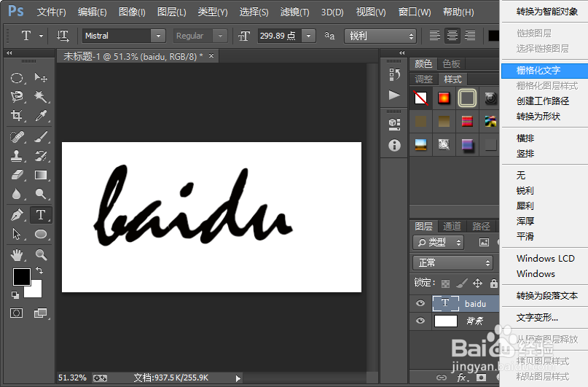Hide the 背景 layer
The height and width of the screenshot is (387, 588).
click(x=420, y=321)
